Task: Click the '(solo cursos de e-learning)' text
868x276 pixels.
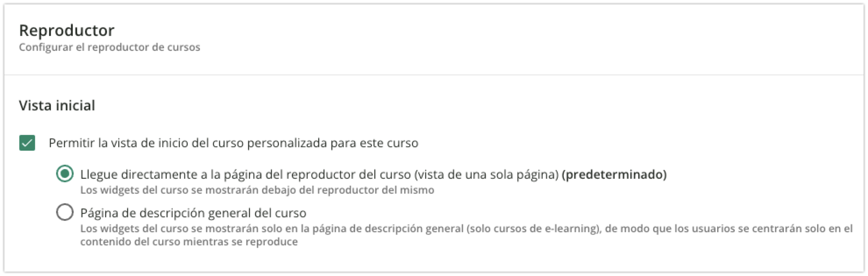Action: point(534,229)
